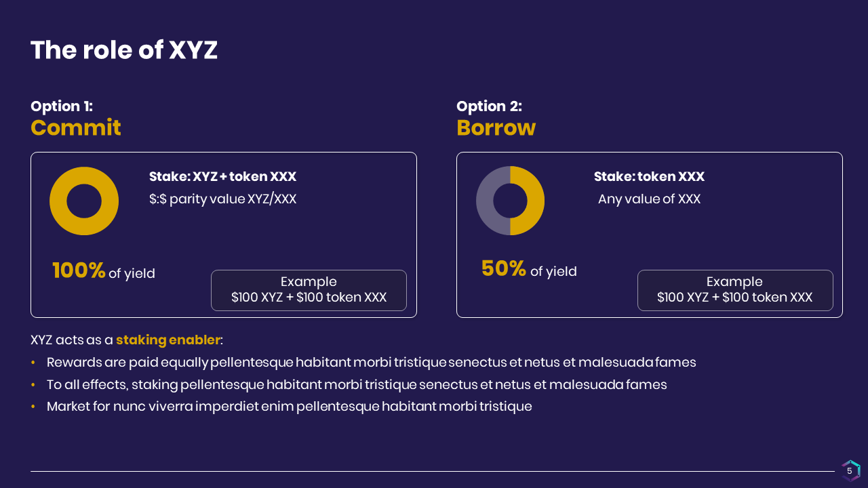
Task: Select the slide number 5 badge
Action: 849,470
